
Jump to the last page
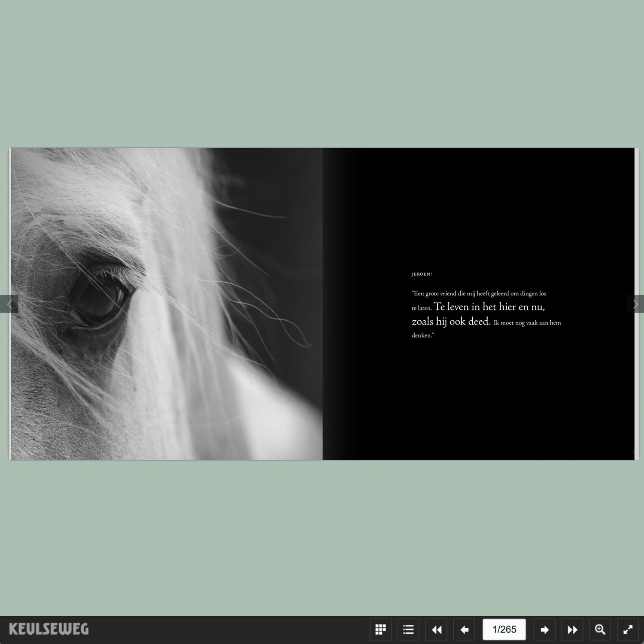(x=572, y=629)
